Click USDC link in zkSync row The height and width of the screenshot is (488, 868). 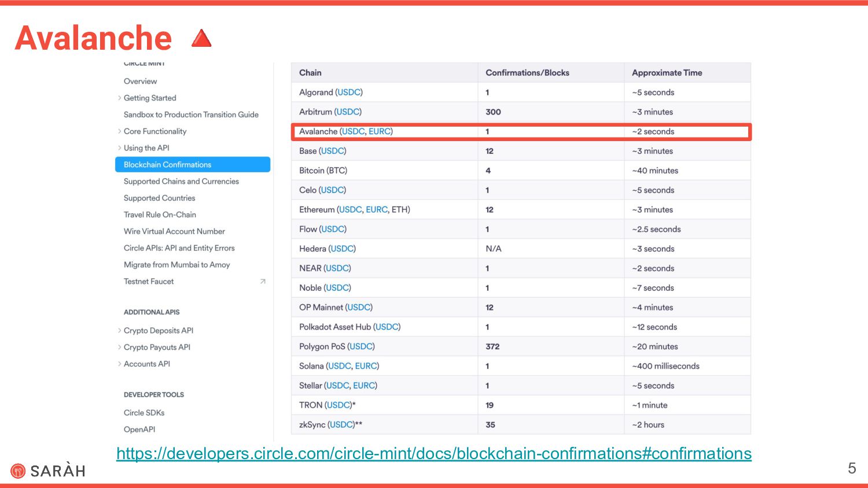(341, 425)
